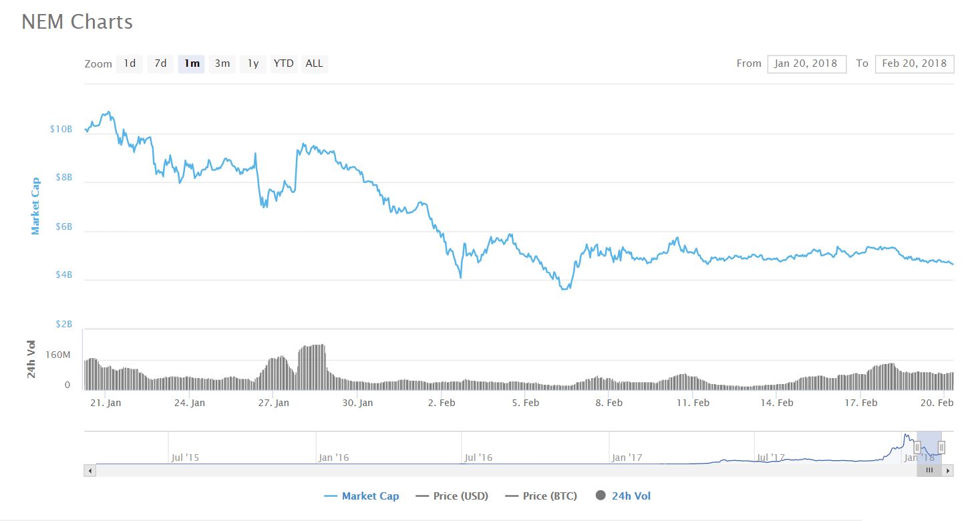Select the 1m zoom option
Image resolution: width=980 pixels, height=521 pixels.
pos(192,63)
